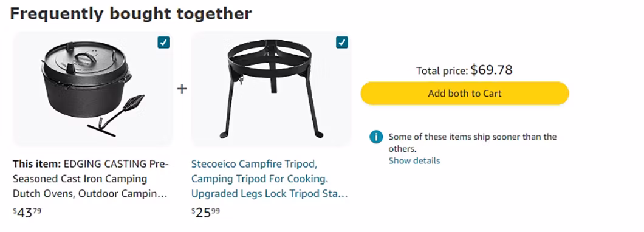
Task: Click the lid lifter tool in photo
Action: 117,116
